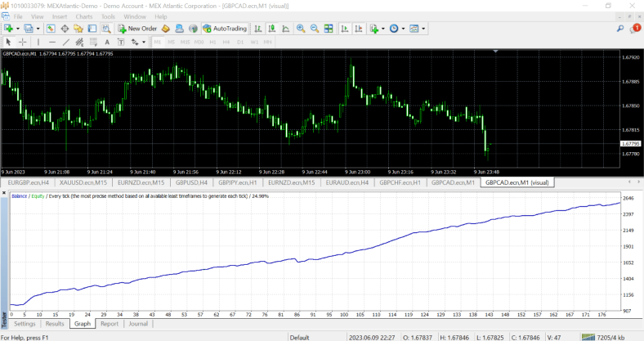644x341 pixels.
Task: Click the tile windows icon
Action: (329, 29)
